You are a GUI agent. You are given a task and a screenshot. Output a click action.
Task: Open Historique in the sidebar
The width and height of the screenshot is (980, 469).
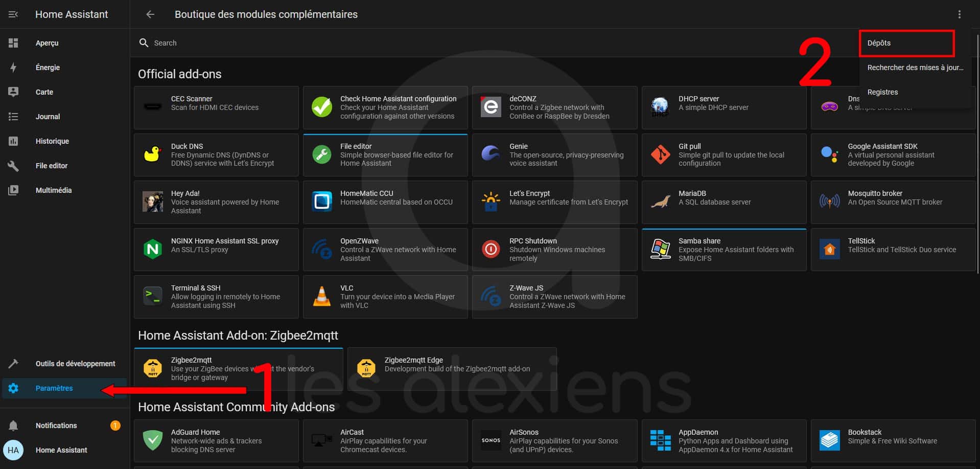pos(64,141)
